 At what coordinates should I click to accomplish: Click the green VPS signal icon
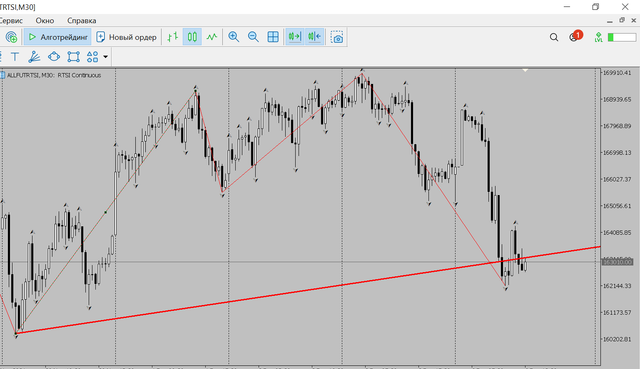point(598,38)
